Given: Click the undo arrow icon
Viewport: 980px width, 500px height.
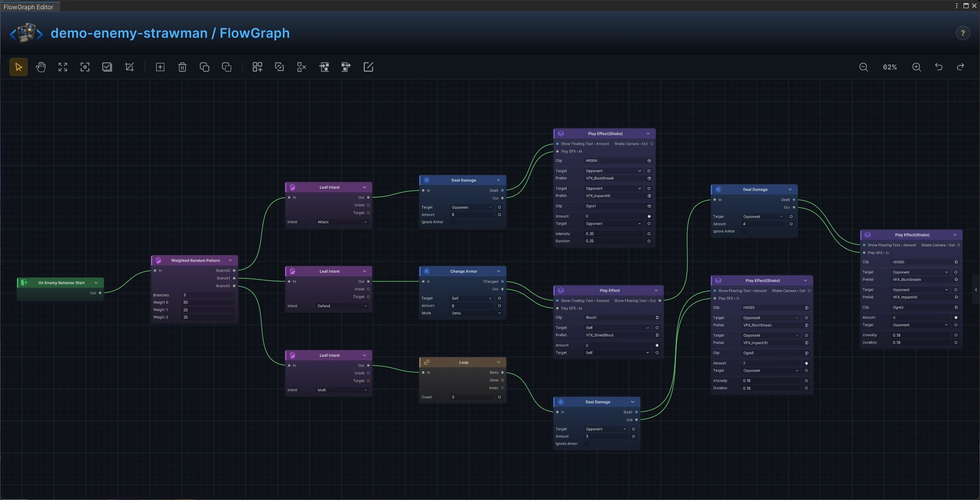Looking at the screenshot, I should 939,67.
